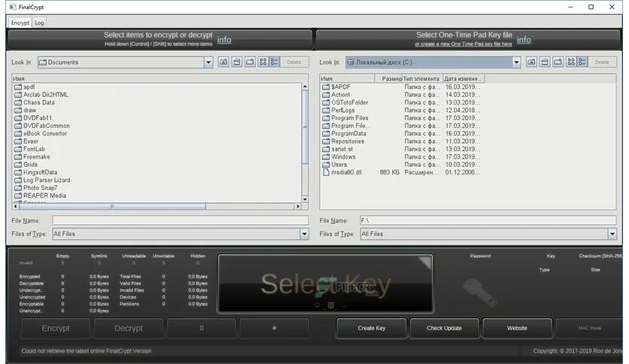Screen dimensions: 629x364
Task: Click the Decrypt button
Action: pyautogui.click(x=129, y=328)
